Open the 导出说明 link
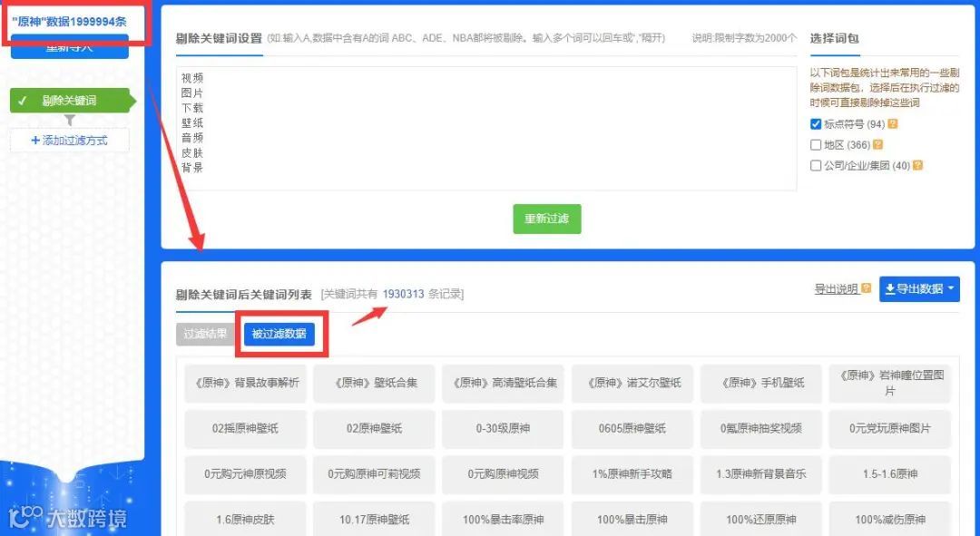This screenshot has height=536, width=980. point(838,287)
